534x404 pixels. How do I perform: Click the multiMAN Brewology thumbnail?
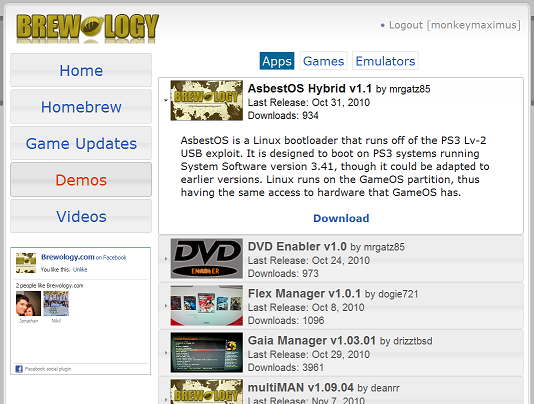(207, 391)
